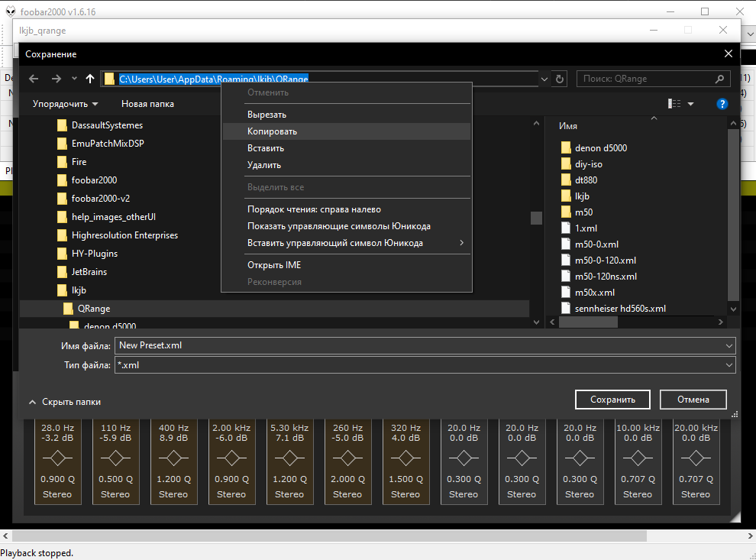Image resolution: width=756 pixels, height=560 pixels.
Task: Click the magnifier icon in the search box
Action: point(719,79)
